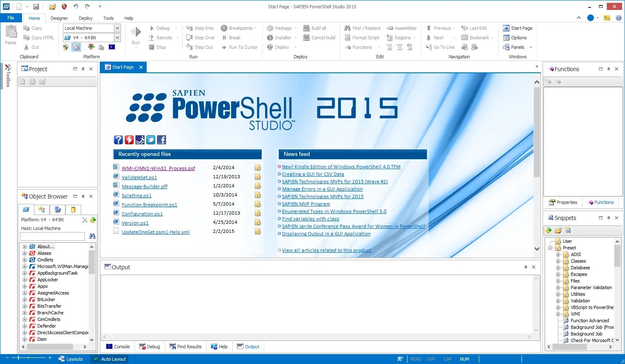Expand the BitLocker node in Object Browser
The height and width of the screenshot is (364, 625).
(x=24, y=299)
